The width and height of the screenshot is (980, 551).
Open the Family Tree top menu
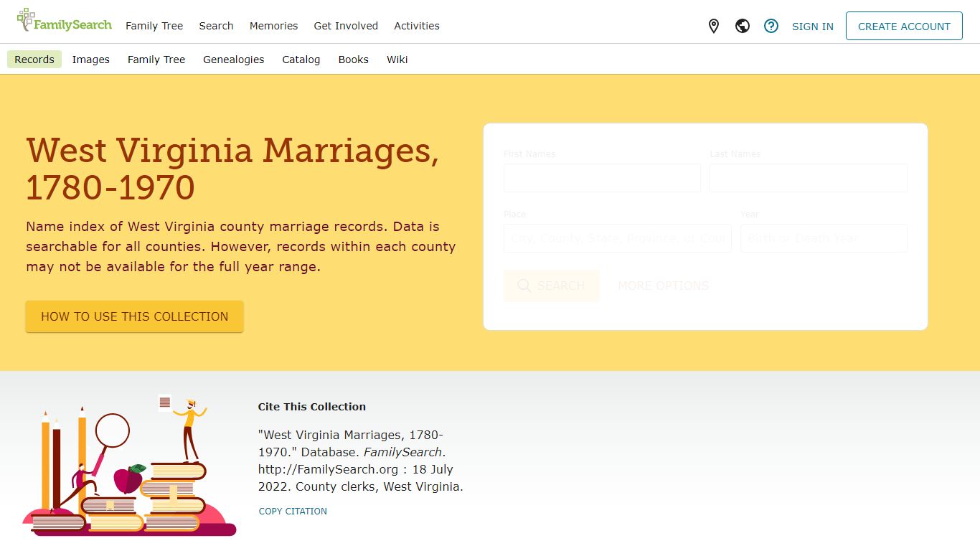pos(154,26)
